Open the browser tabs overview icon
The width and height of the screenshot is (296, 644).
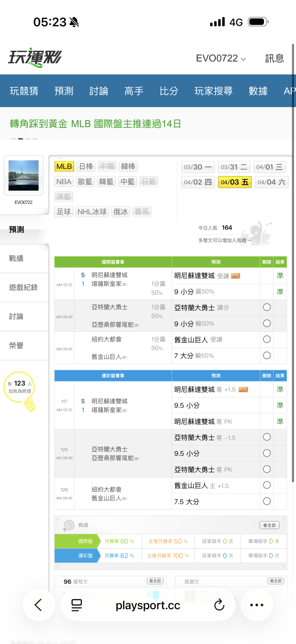click(76, 605)
